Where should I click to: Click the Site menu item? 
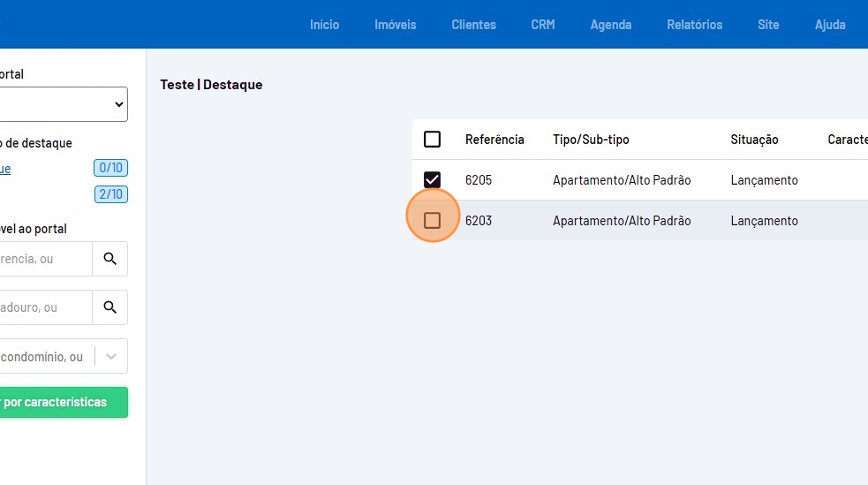click(768, 25)
